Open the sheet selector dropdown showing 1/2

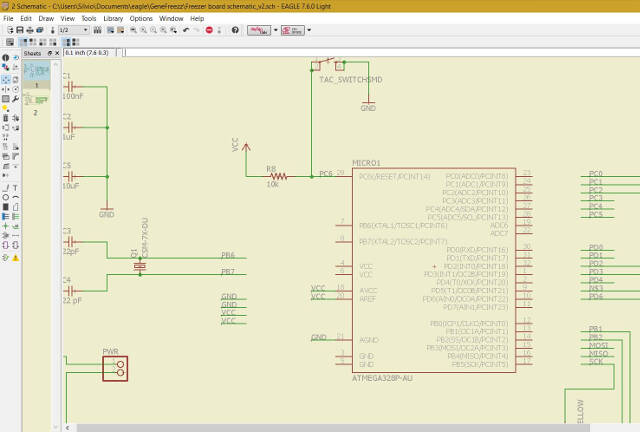(x=73, y=30)
